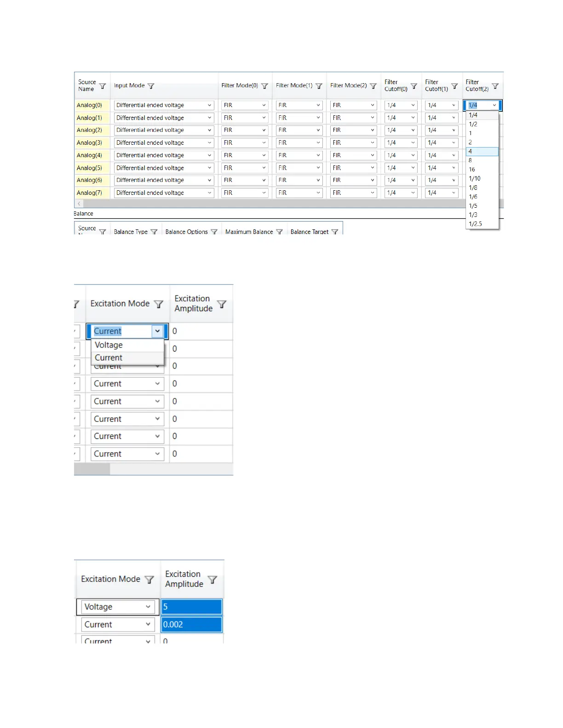
Task: Open the Filter Cutoff(1) filter icon
Action: click(454, 86)
